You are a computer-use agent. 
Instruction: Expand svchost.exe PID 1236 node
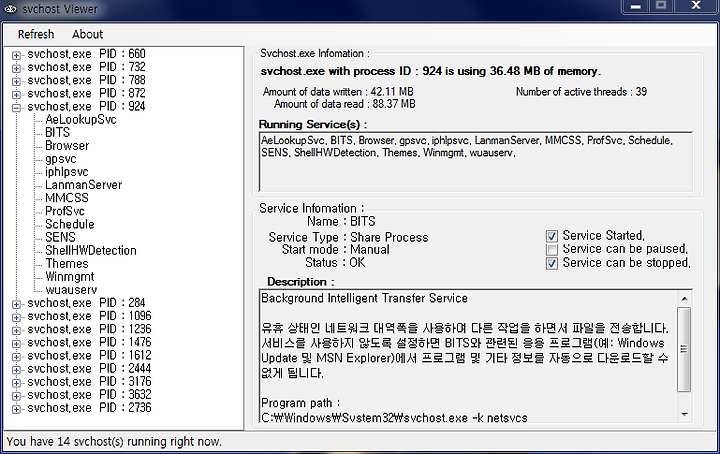[x=17, y=330]
